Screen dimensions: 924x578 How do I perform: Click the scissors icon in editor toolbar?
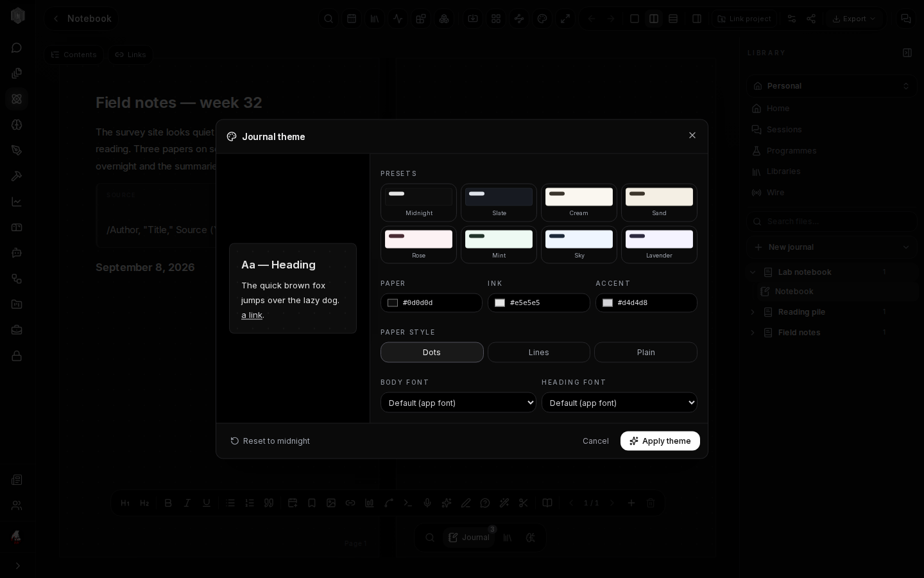[x=524, y=503]
